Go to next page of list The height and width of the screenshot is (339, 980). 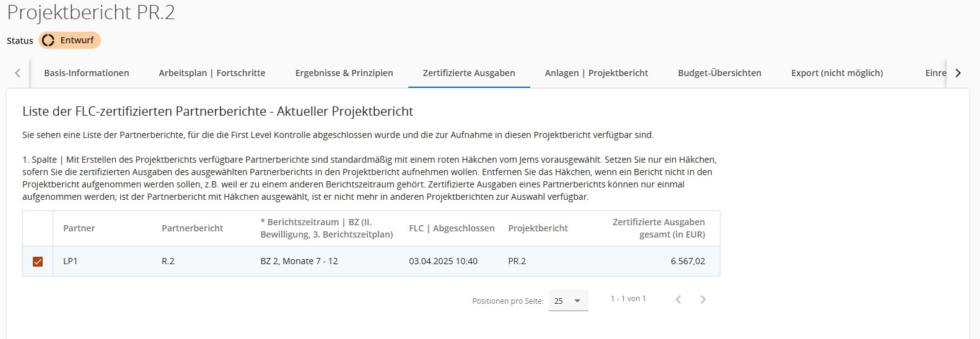coord(703,299)
